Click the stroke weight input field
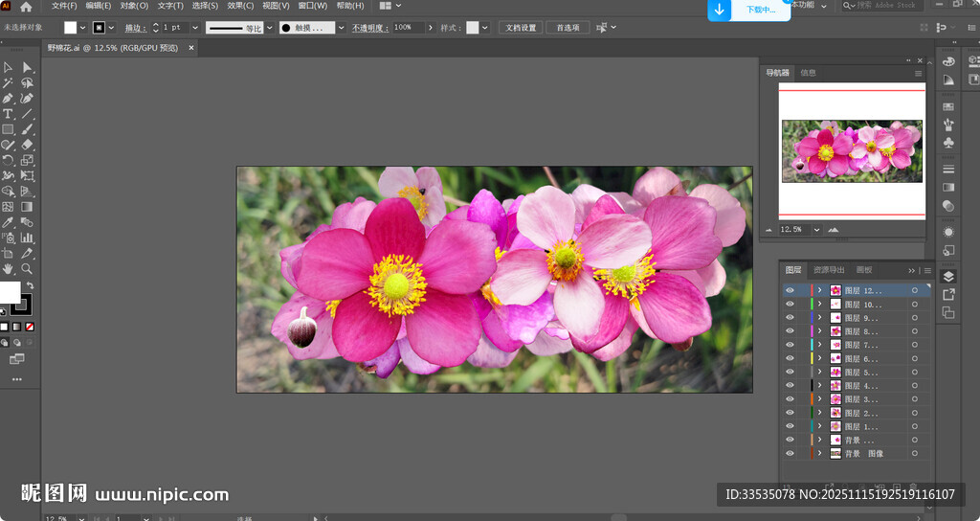This screenshot has height=521, width=980. (176, 28)
